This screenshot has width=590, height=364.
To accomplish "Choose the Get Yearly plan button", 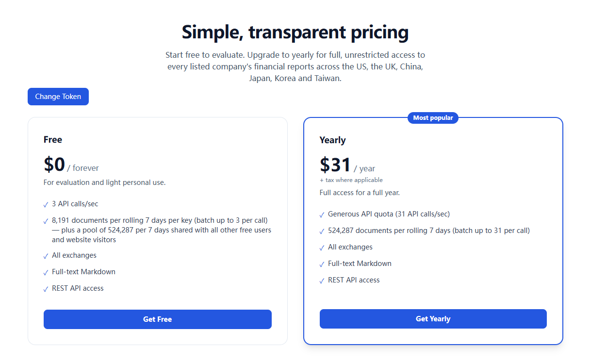I will [433, 319].
